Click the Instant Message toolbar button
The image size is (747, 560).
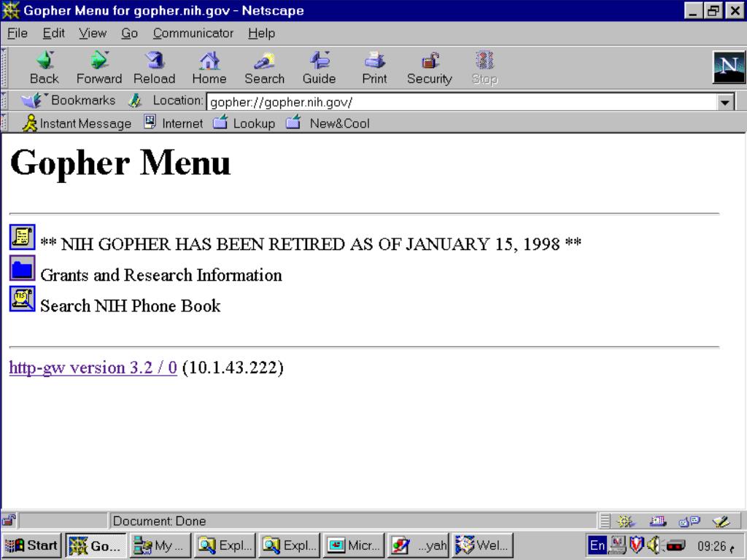tap(77, 123)
